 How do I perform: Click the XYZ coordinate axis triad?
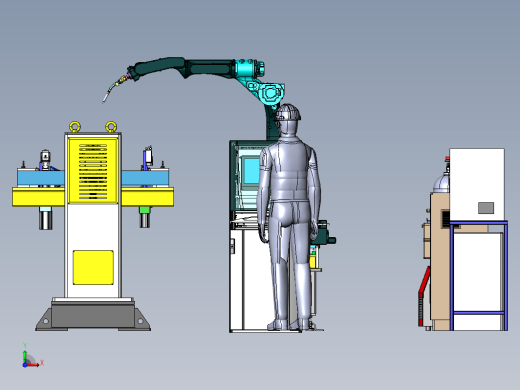pyautogui.click(x=32, y=356)
